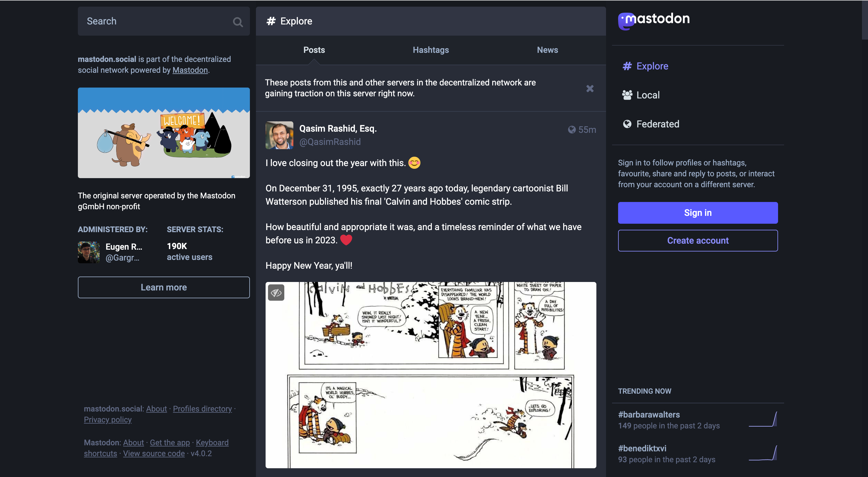Open the Welcome server banner image
This screenshot has width=868, height=477.
pos(164,133)
